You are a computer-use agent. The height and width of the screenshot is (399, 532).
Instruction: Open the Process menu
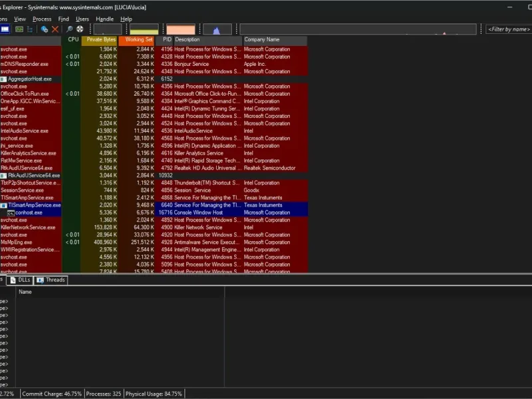[42, 19]
